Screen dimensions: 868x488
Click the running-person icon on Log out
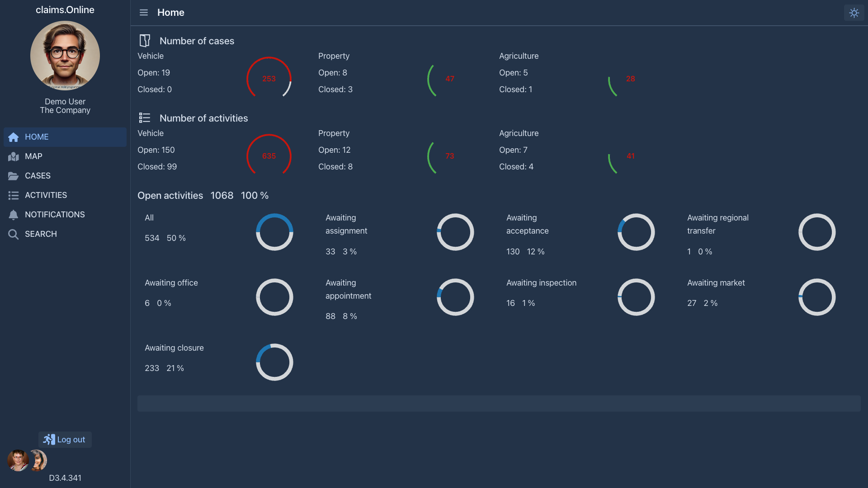tap(49, 439)
